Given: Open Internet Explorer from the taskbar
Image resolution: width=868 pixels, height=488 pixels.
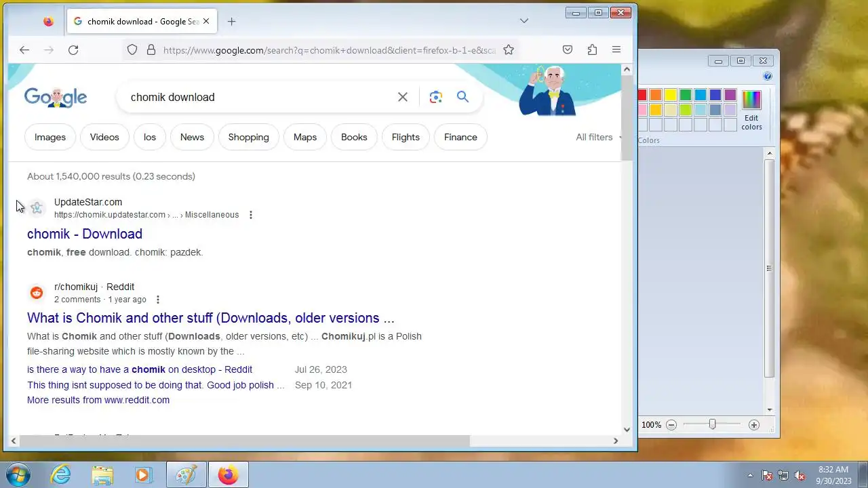Looking at the screenshot, I should tap(61, 475).
